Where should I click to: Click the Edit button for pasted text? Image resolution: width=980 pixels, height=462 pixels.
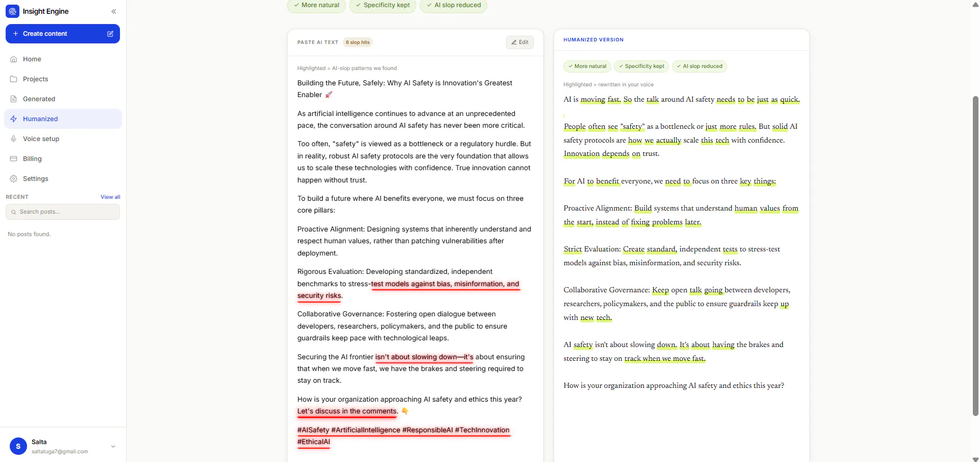tap(520, 42)
